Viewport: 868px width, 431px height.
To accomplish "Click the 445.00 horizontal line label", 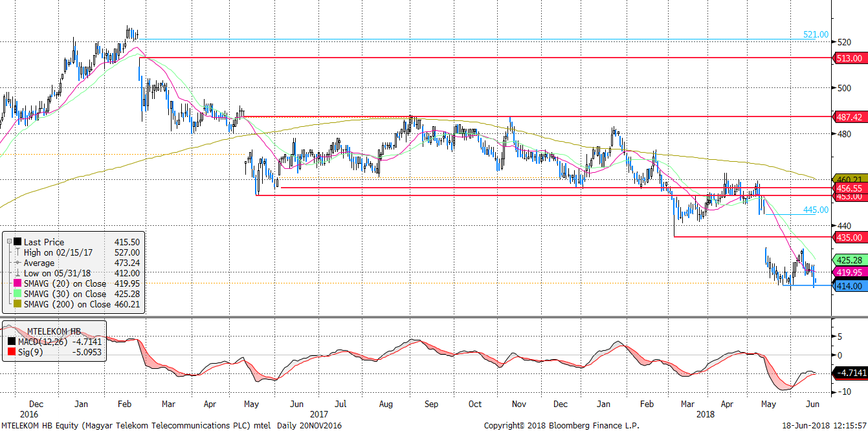I will tap(816, 210).
